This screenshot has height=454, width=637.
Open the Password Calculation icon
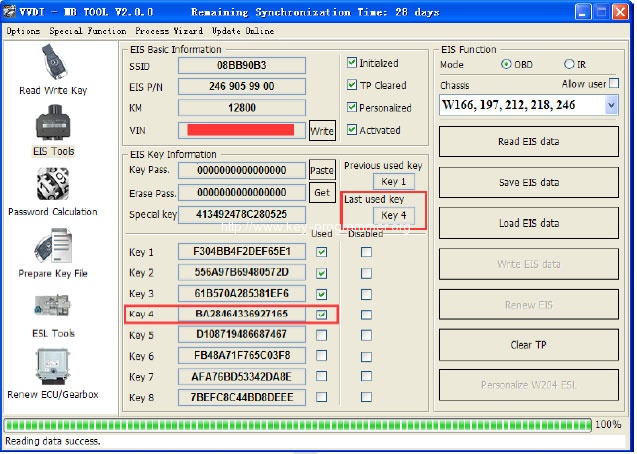pyautogui.click(x=53, y=184)
